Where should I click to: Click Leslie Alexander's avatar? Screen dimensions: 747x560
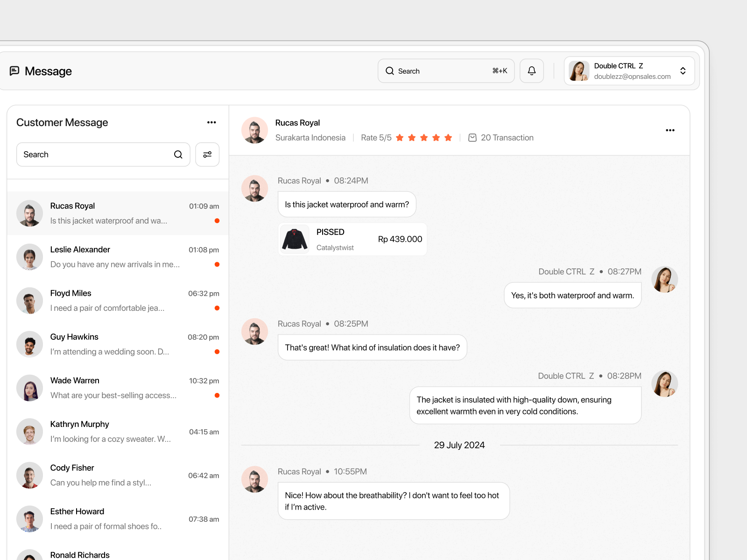pos(30,257)
